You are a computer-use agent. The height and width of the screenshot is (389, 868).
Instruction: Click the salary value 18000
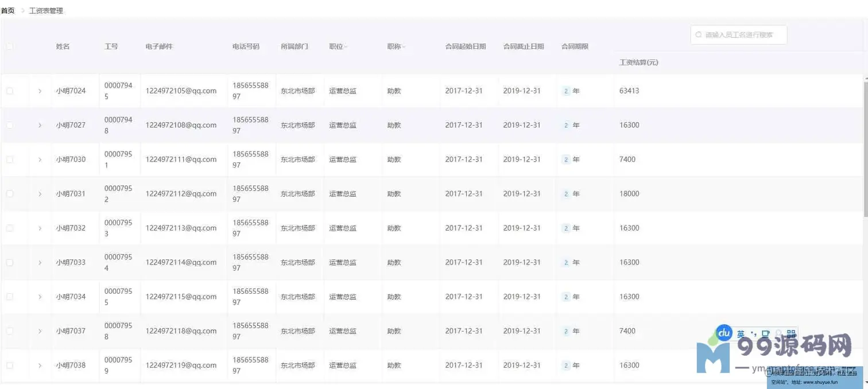click(x=629, y=194)
